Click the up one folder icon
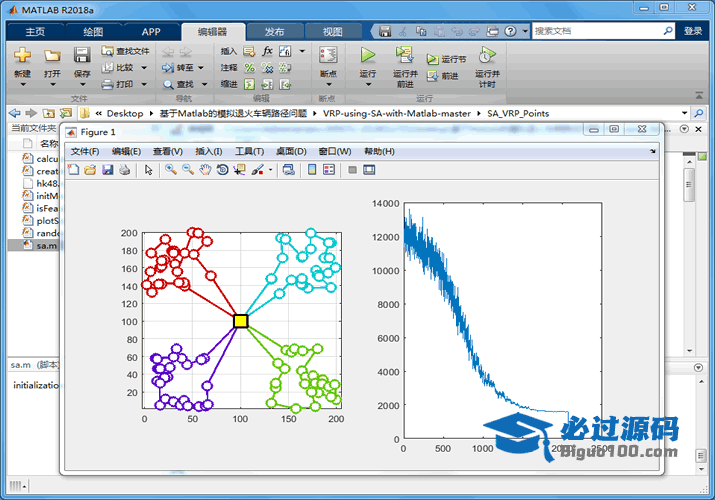Image resolution: width=715 pixels, height=500 pixels. click(x=48, y=113)
